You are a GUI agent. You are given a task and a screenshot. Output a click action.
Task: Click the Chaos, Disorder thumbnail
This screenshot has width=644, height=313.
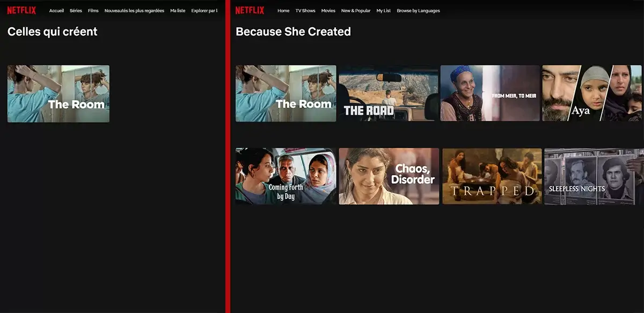coord(387,176)
